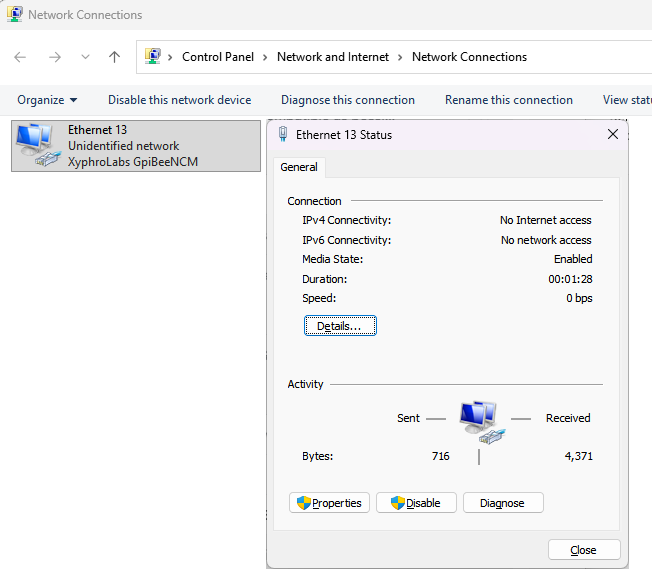The image size is (652, 579).
Task: Click the Duration value 00:01:28
Action: tap(570, 279)
